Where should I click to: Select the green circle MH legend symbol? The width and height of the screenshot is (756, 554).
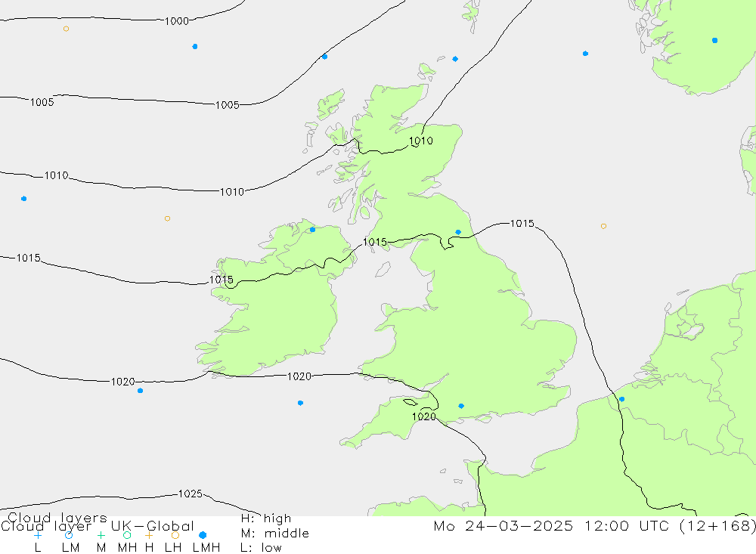click(x=127, y=535)
